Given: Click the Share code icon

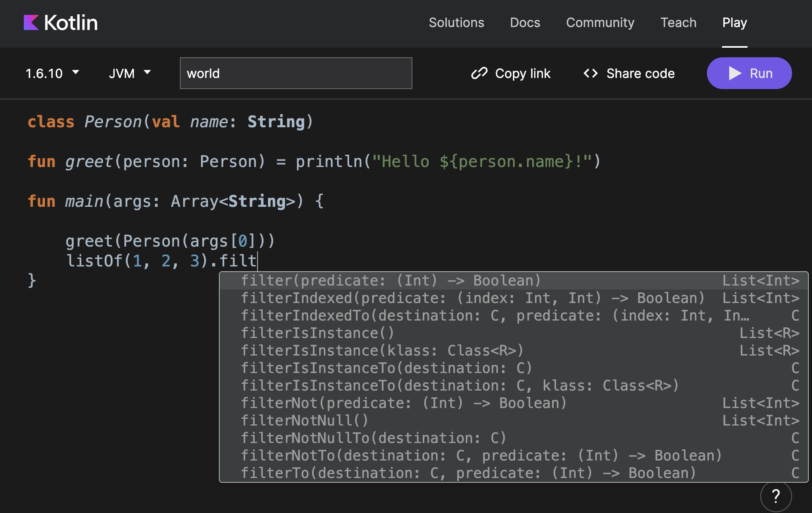Looking at the screenshot, I should tap(589, 73).
